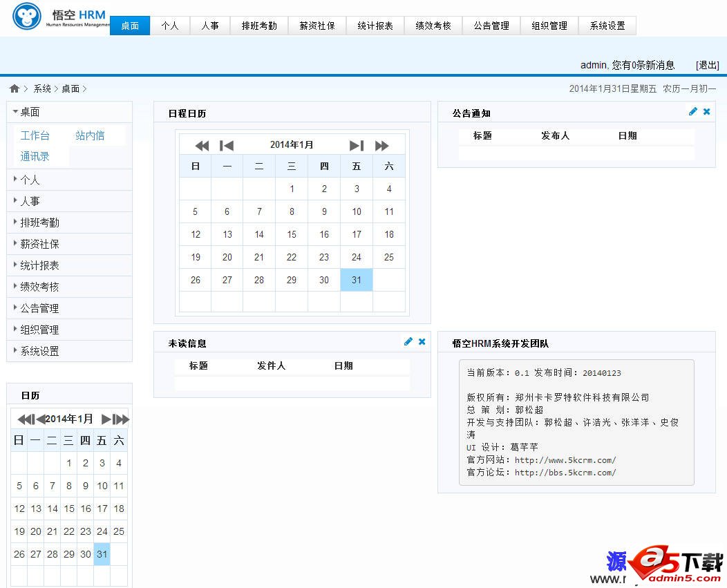Open the official website link www.5kcrm.com
Image resolution: width=727 pixels, height=588 pixels.
coord(565,460)
